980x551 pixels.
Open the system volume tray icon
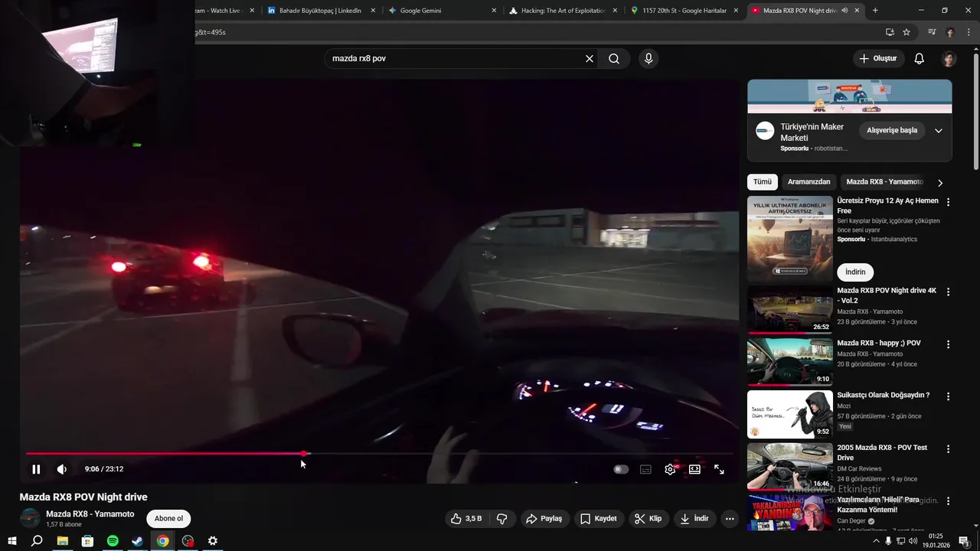coord(913,541)
